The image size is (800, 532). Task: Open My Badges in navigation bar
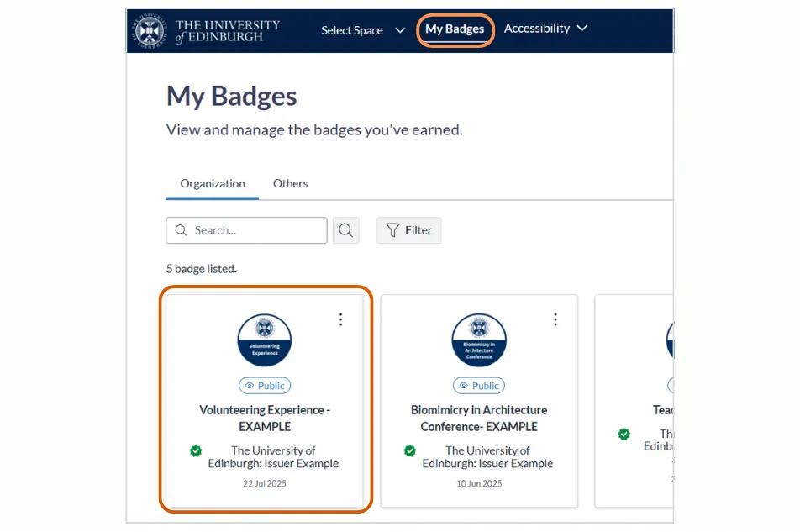pyautogui.click(x=455, y=29)
